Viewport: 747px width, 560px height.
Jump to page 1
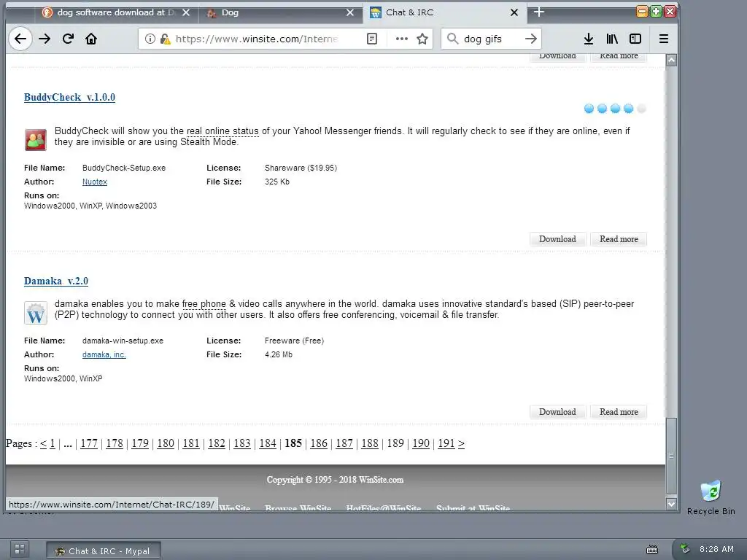tap(53, 443)
